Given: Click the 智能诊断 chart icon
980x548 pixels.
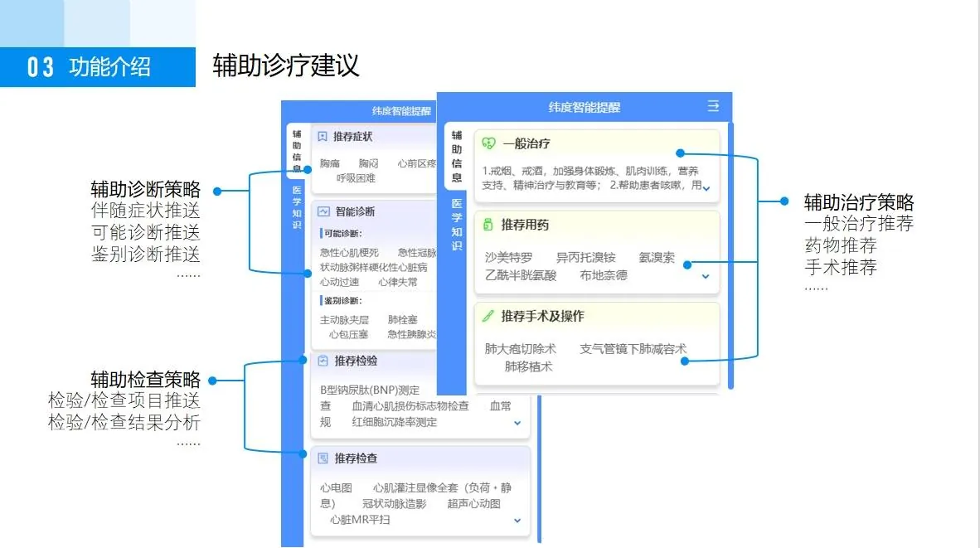Looking at the screenshot, I should click(x=323, y=211).
